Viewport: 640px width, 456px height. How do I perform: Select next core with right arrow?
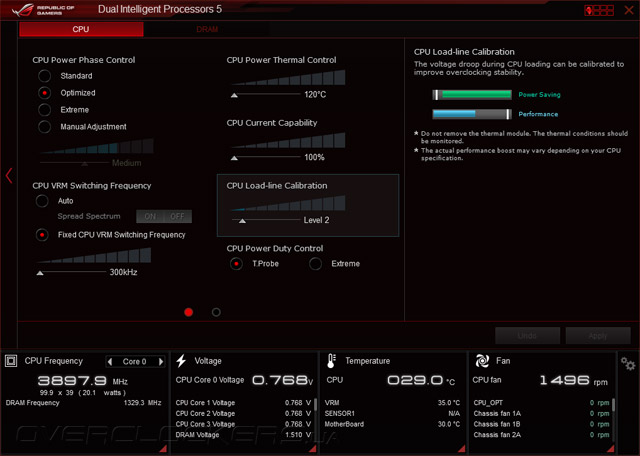[x=161, y=361]
